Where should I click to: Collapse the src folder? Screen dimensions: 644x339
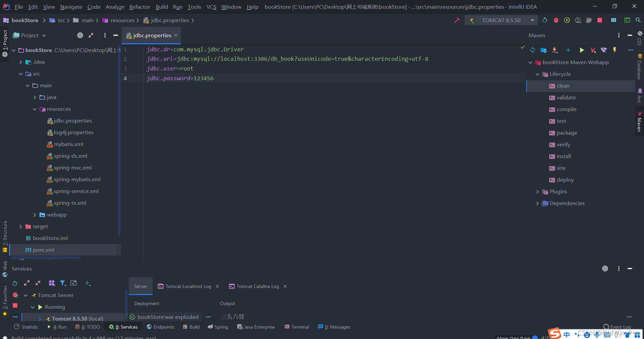(21, 74)
